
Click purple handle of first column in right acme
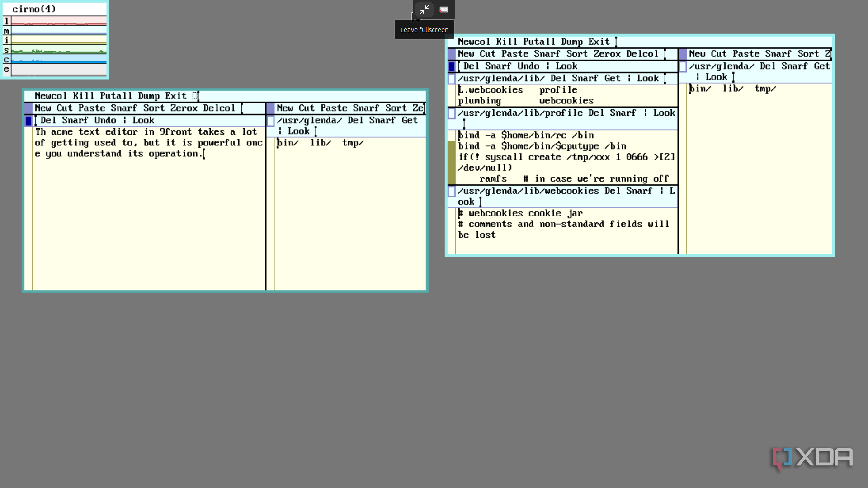point(451,54)
